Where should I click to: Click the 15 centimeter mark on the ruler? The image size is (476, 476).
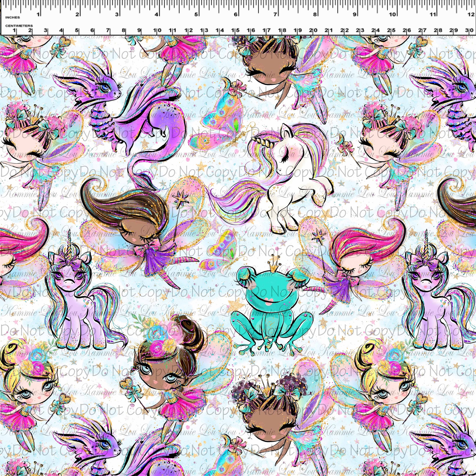click(x=235, y=31)
